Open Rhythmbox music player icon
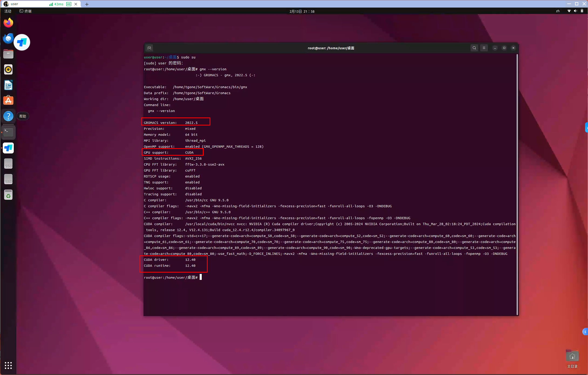Image resolution: width=588 pixels, height=375 pixels. (x=8, y=70)
